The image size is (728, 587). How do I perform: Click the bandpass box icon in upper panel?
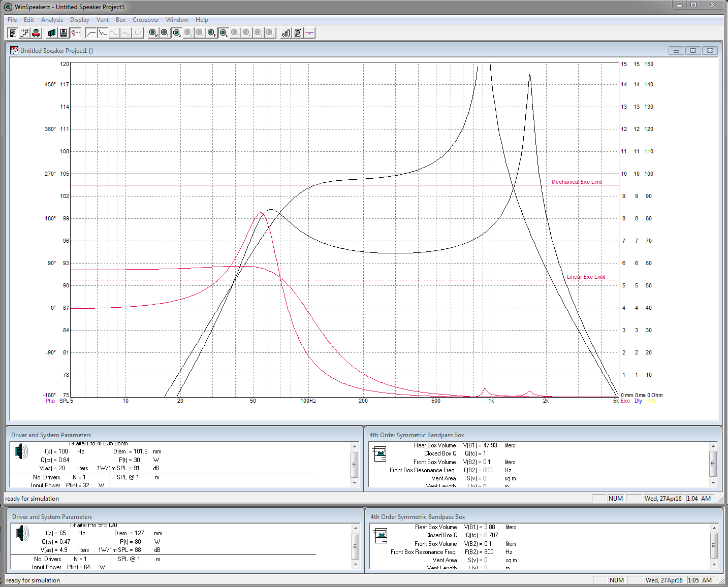pyautogui.click(x=379, y=453)
